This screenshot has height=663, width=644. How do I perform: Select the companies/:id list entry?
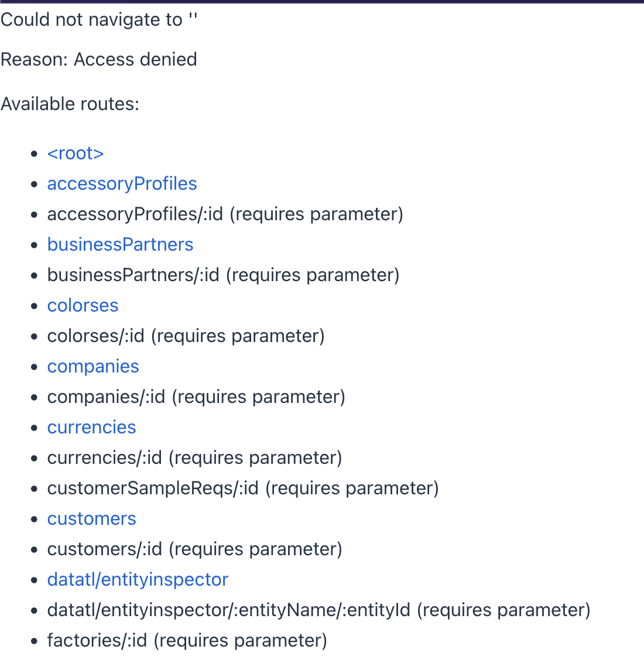tap(196, 397)
